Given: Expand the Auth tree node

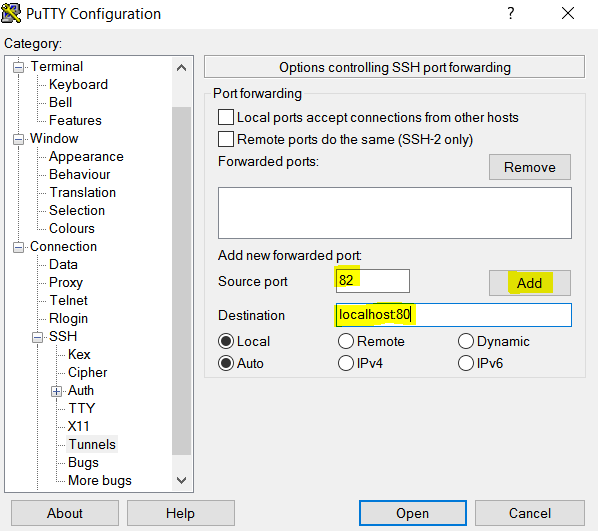Looking at the screenshot, I should 56,391.
